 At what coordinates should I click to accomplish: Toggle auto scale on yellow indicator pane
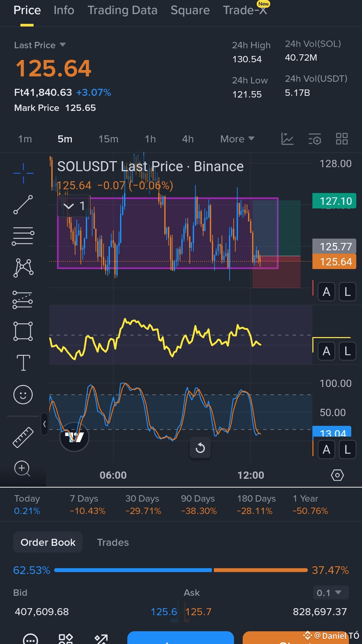click(326, 351)
